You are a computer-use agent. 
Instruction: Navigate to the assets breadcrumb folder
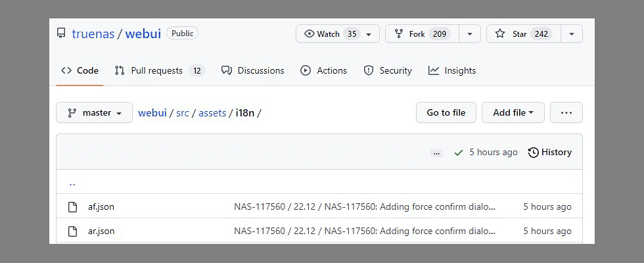[212, 113]
